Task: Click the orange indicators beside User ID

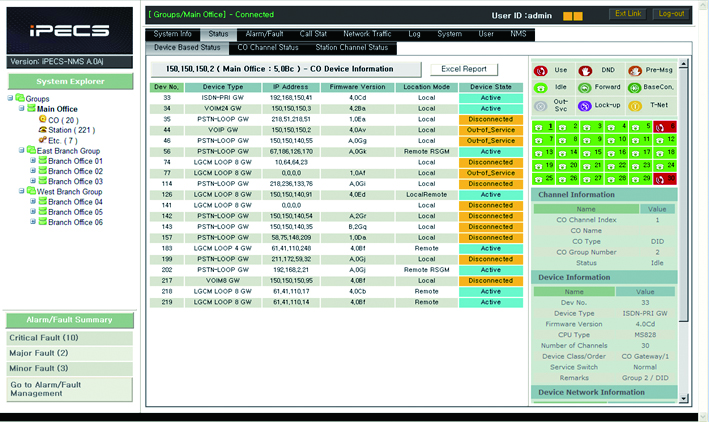Action: pyautogui.click(x=572, y=16)
